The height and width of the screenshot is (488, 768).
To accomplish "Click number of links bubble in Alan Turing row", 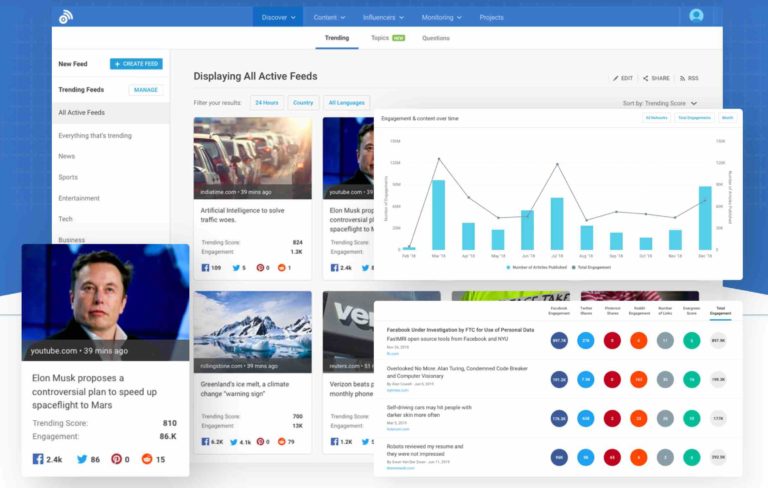I will click(665, 379).
